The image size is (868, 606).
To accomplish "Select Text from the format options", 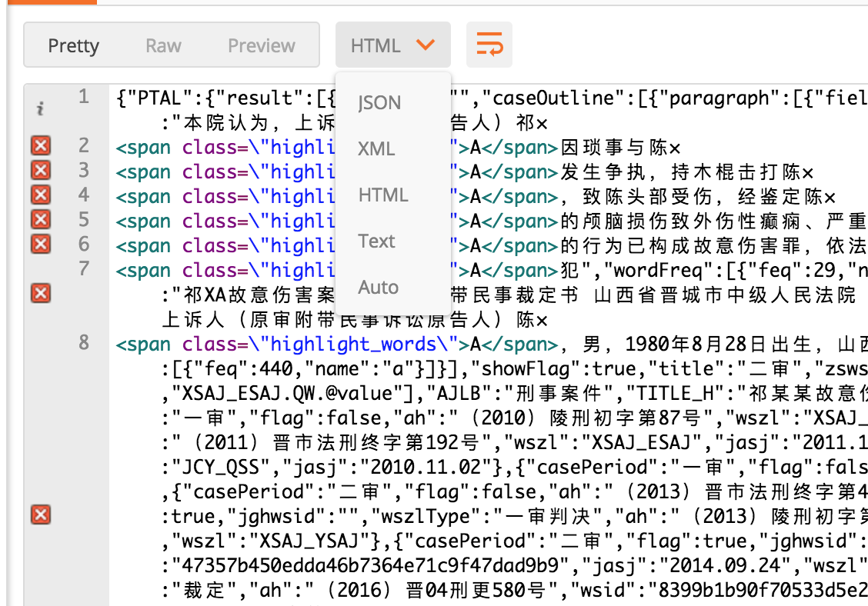I will tap(376, 241).
